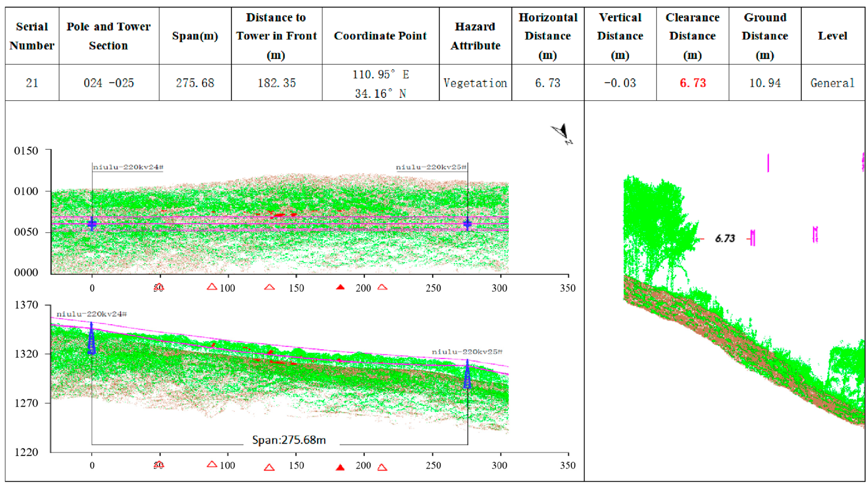
Task: Click the 6.73 measurement in cross-section view
Action: pyautogui.click(x=725, y=239)
